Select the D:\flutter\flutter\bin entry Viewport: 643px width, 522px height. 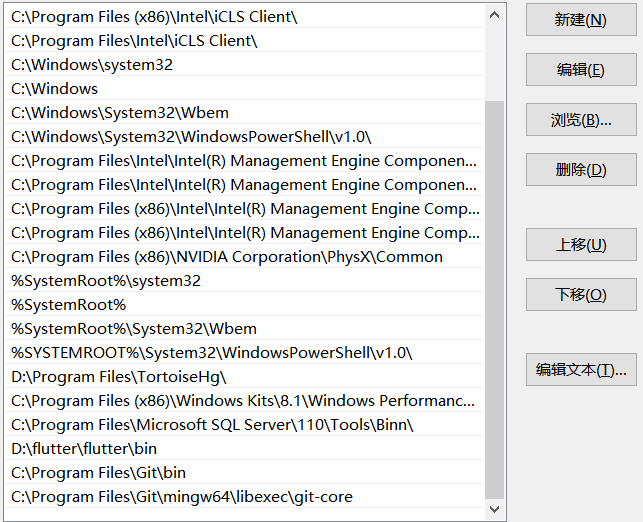click(x=244, y=449)
